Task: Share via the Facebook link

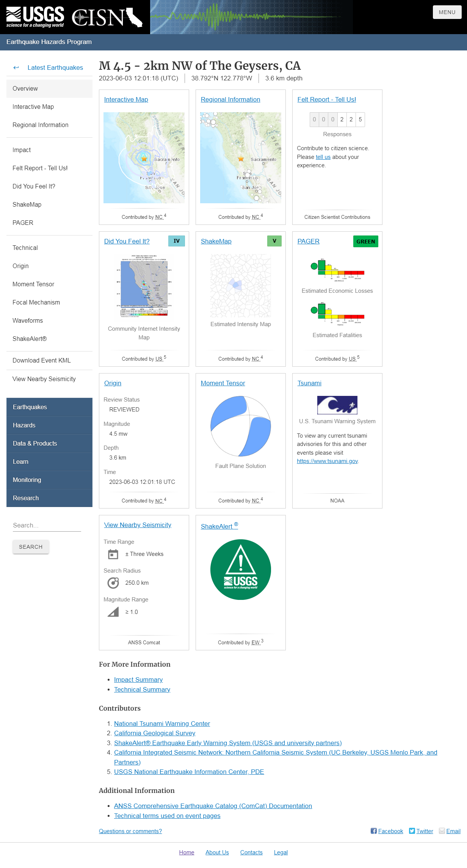Action: tap(387, 831)
